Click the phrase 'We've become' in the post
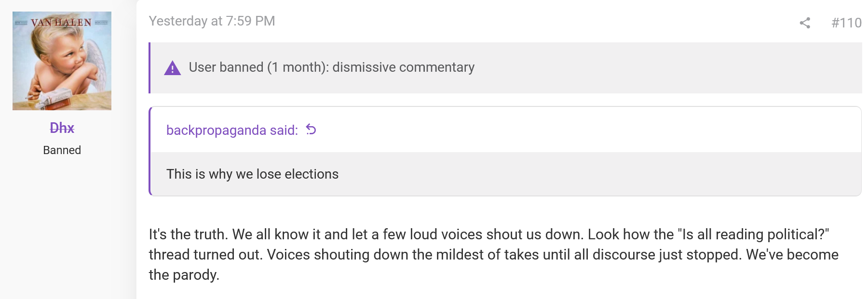 (x=792, y=255)
